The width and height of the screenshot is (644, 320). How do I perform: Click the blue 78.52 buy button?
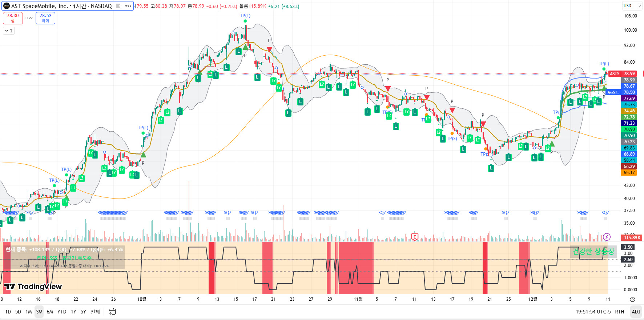tap(45, 18)
